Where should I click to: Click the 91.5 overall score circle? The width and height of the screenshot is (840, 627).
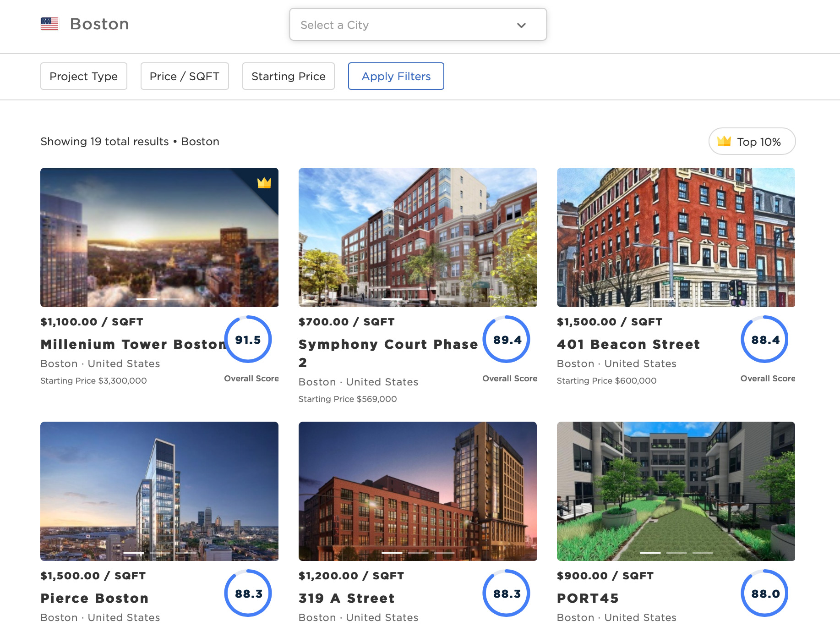click(x=248, y=340)
